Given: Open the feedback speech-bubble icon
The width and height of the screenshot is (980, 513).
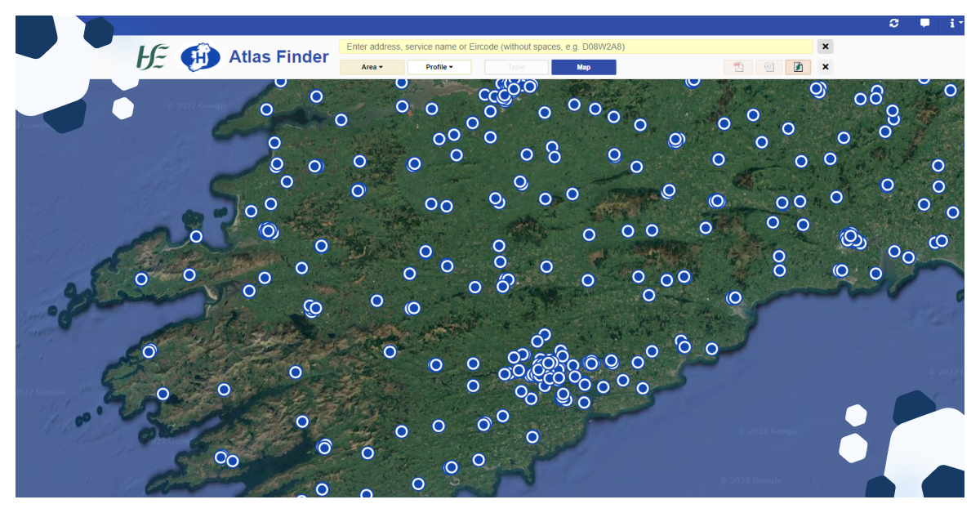Looking at the screenshot, I should [x=924, y=23].
